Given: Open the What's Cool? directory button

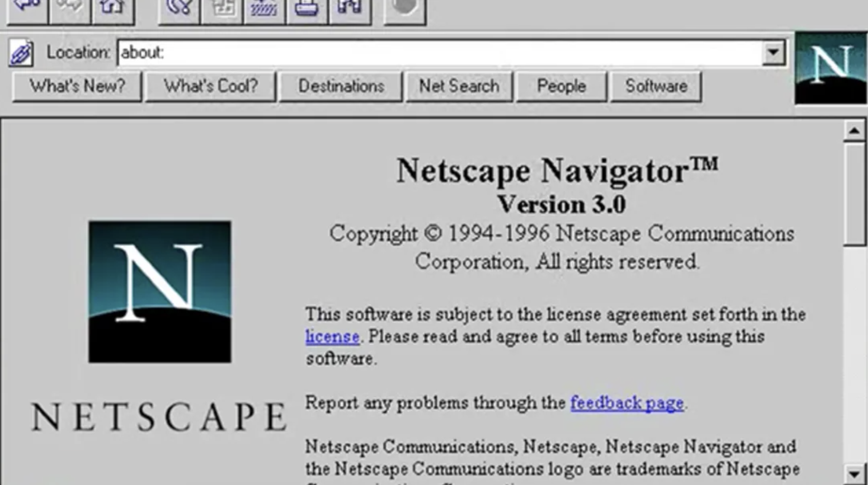Looking at the screenshot, I should 211,86.
